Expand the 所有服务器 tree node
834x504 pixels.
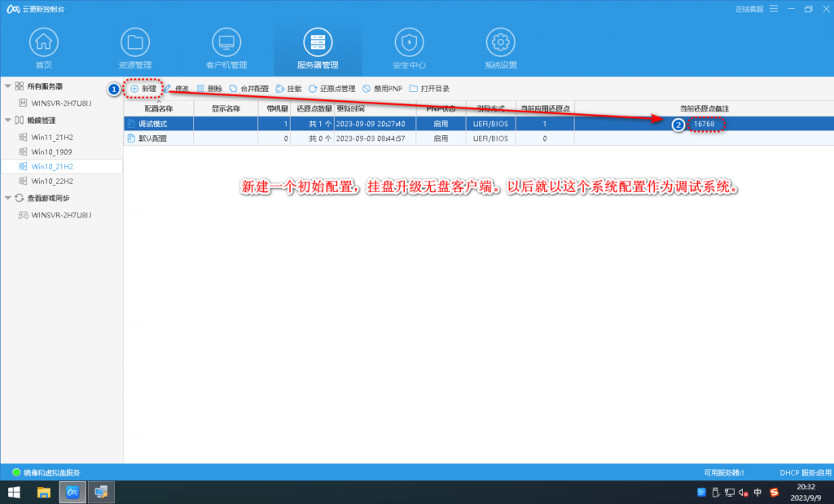tap(6, 85)
